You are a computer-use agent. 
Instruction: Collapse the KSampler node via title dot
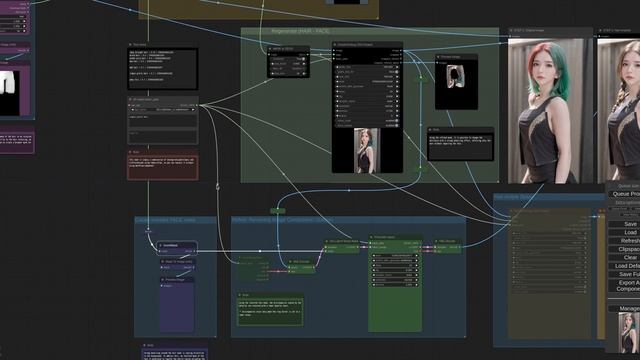pyautogui.click(x=371, y=237)
